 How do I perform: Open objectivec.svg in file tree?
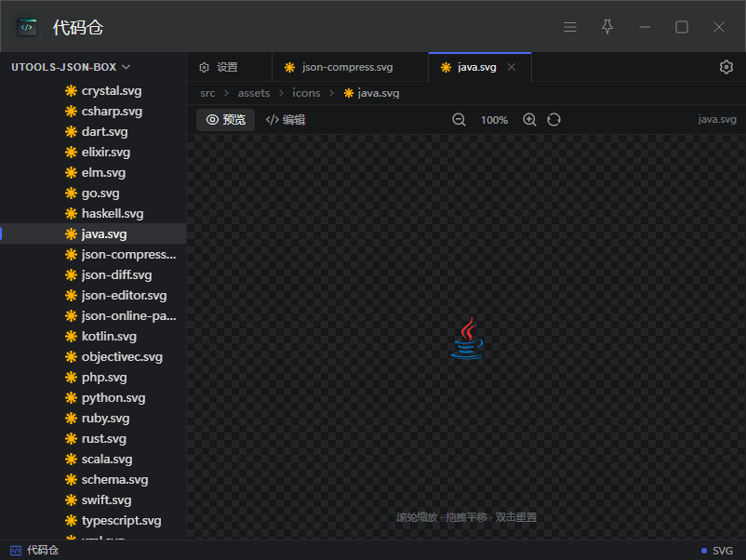(x=93, y=357)
